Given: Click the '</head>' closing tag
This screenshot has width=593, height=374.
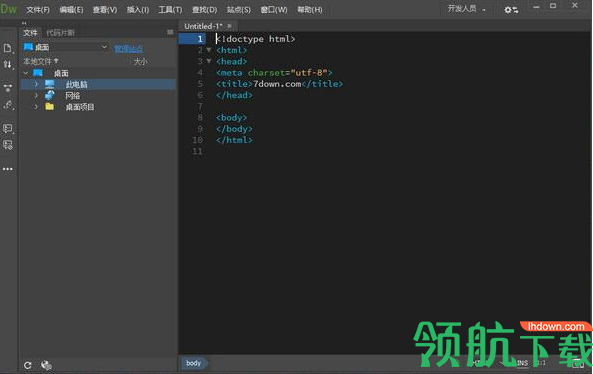Looking at the screenshot, I should coord(234,95).
